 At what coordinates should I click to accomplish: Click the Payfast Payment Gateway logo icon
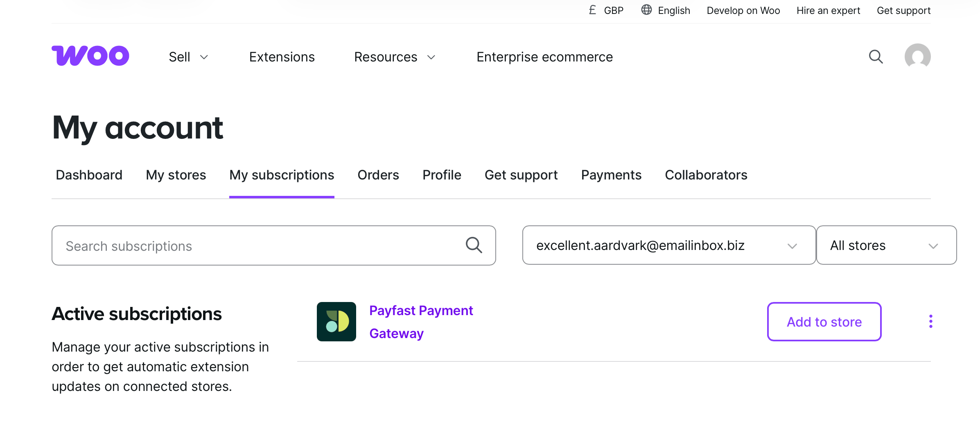(336, 322)
